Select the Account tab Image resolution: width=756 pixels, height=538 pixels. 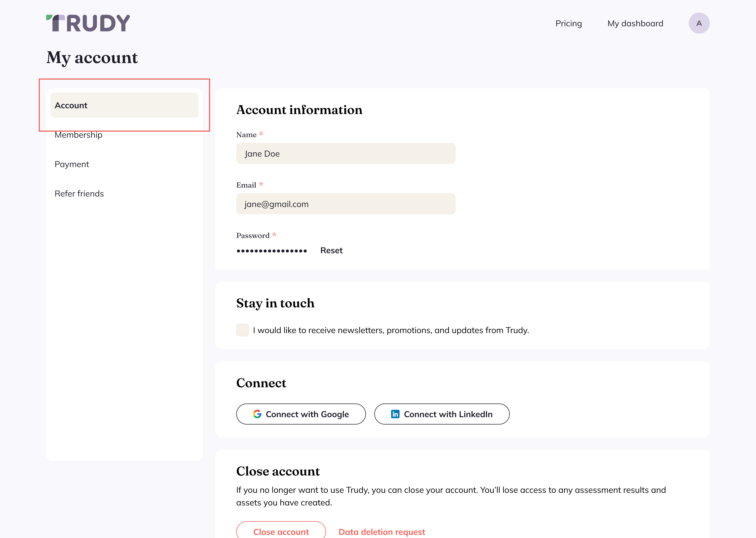(x=124, y=105)
